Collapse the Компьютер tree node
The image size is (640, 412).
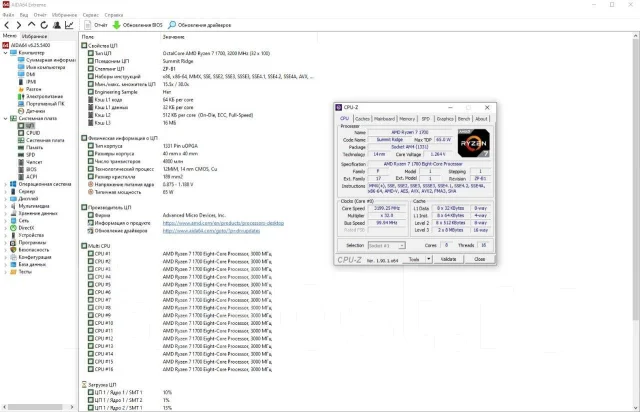(5, 53)
